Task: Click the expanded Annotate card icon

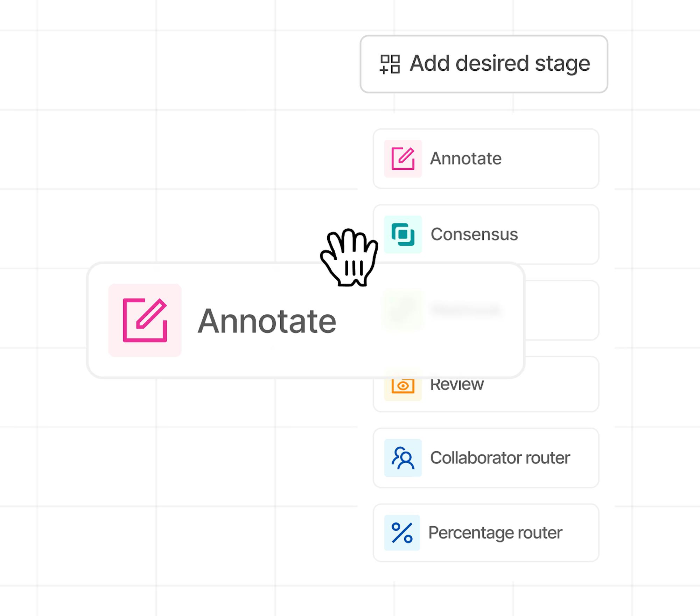Action: [144, 320]
